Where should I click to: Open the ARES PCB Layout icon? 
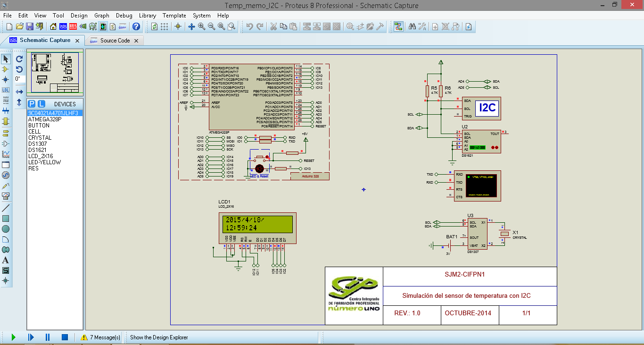(73, 26)
